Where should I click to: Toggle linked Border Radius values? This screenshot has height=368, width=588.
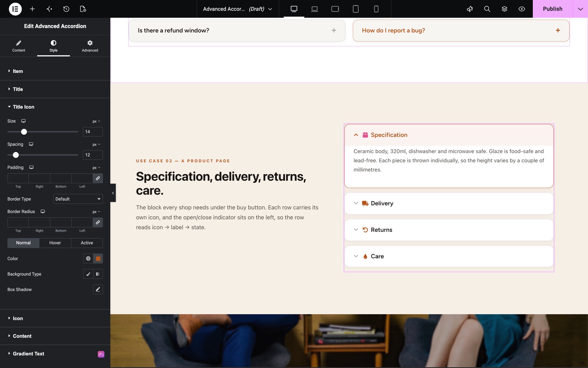[98, 222]
